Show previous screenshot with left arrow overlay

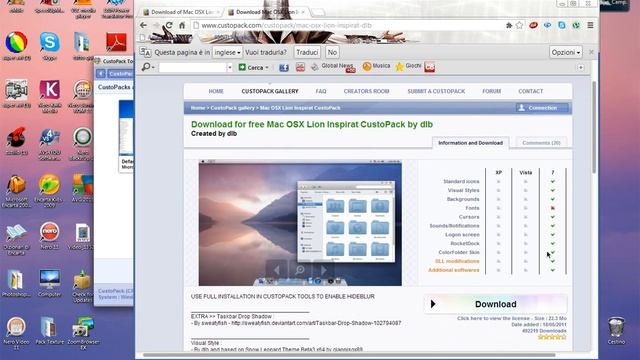pyautogui.click(x=277, y=270)
